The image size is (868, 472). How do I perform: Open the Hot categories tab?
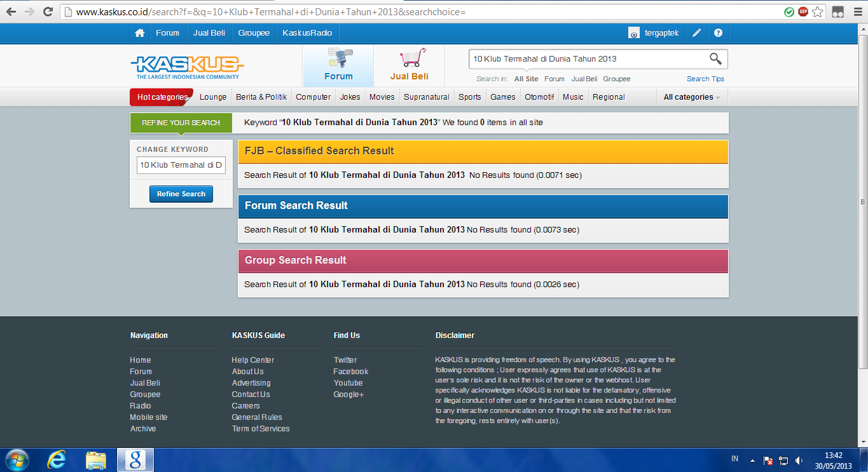coord(162,97)
